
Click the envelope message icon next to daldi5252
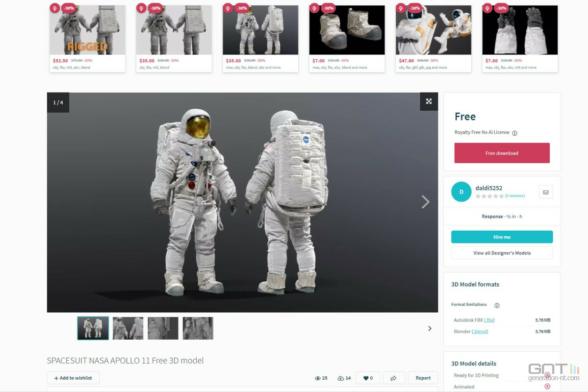(546, 192)
